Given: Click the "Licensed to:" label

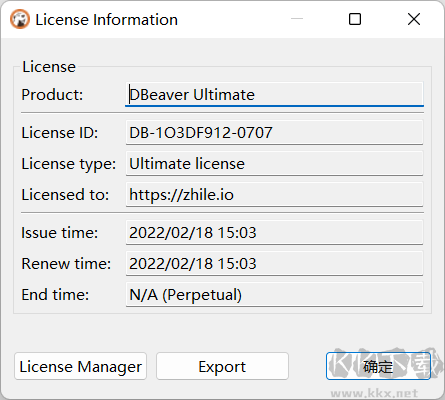Looking at the screenshot, I should [65, 195].
